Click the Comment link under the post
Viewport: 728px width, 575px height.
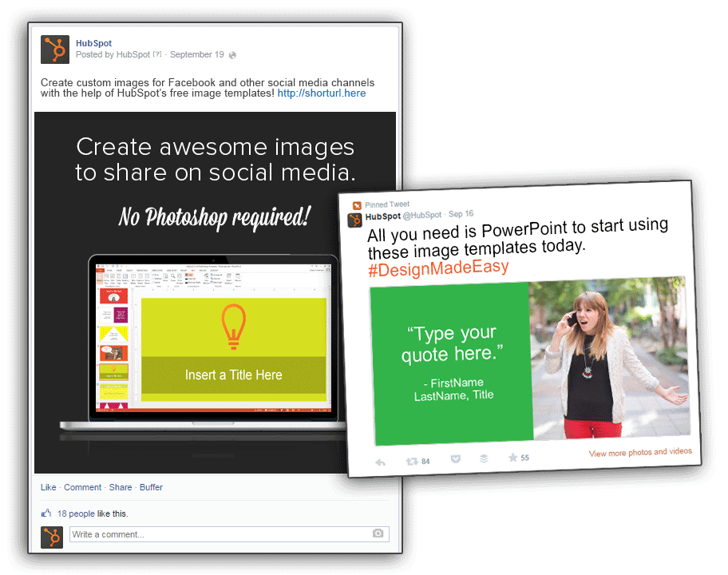[x=82, y=487]
